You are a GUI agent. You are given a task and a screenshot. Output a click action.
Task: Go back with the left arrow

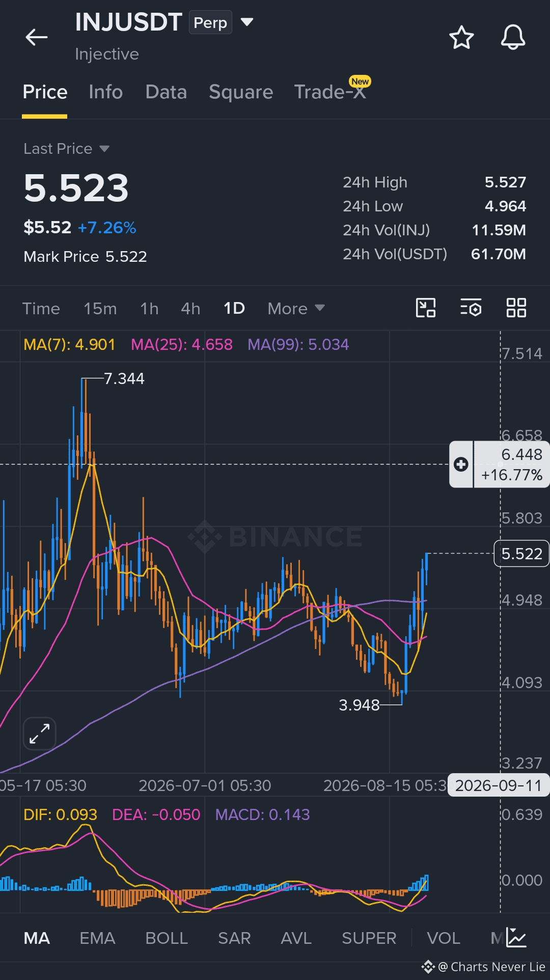click(37, 37)
